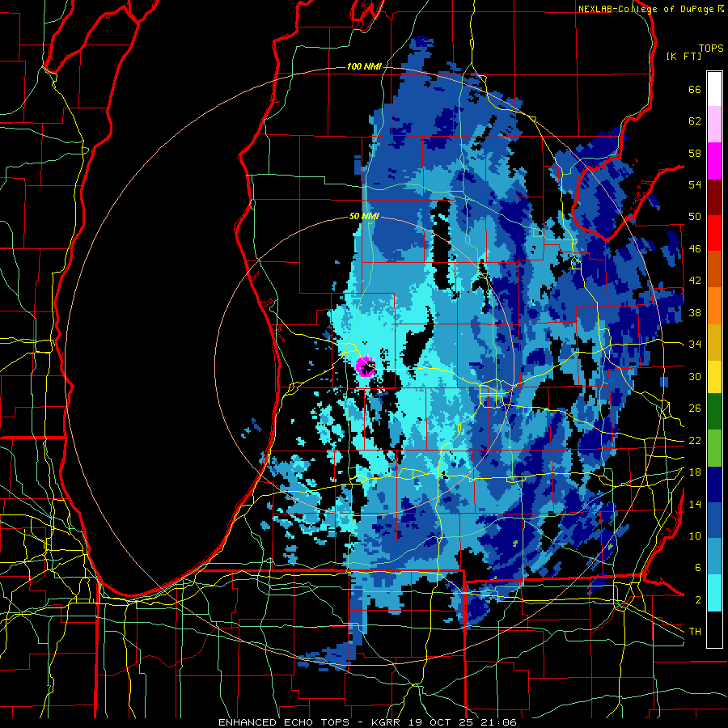
Task: Click the medium blue legend swatch
Action: tap(714, 520)
